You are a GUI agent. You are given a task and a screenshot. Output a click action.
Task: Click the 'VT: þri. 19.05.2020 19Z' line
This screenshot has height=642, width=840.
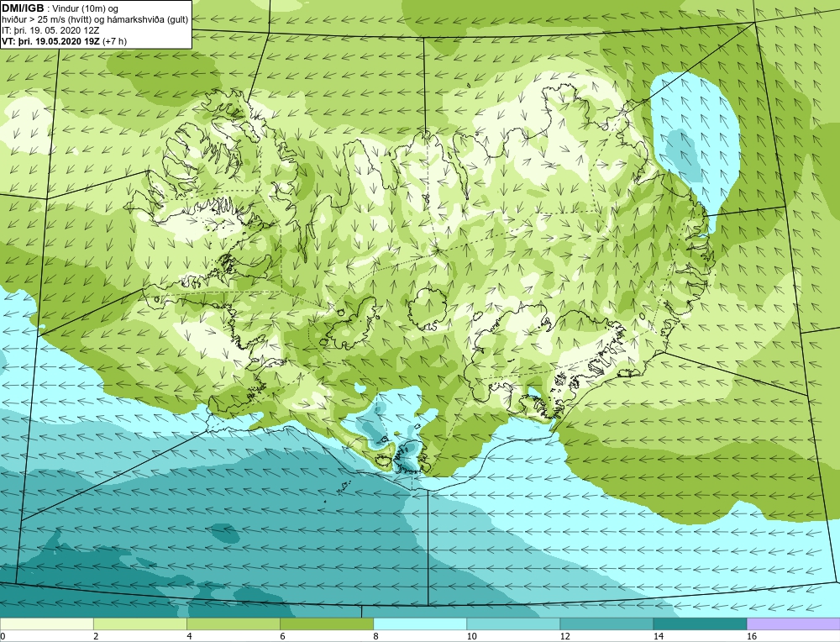tap(51, 41)
